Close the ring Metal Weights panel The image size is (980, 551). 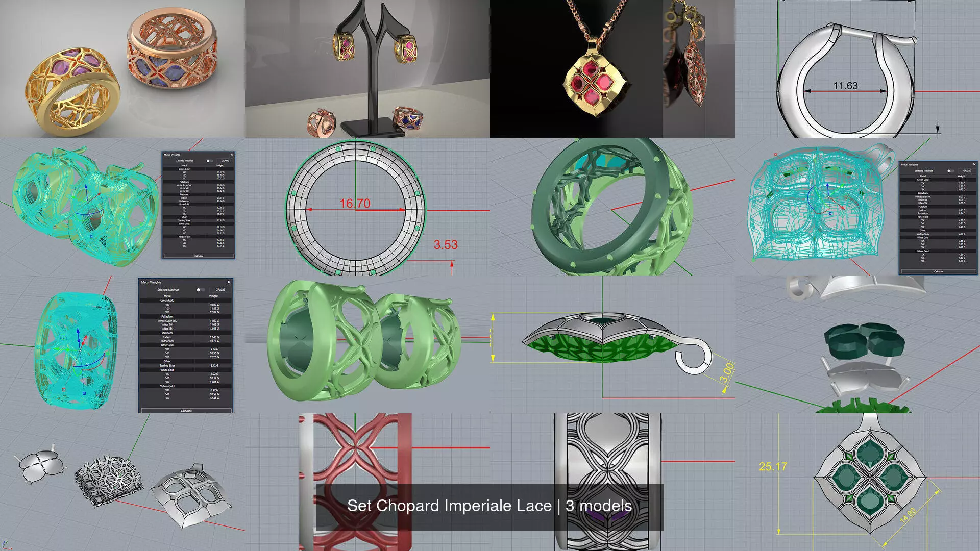(x=229, y=282)
